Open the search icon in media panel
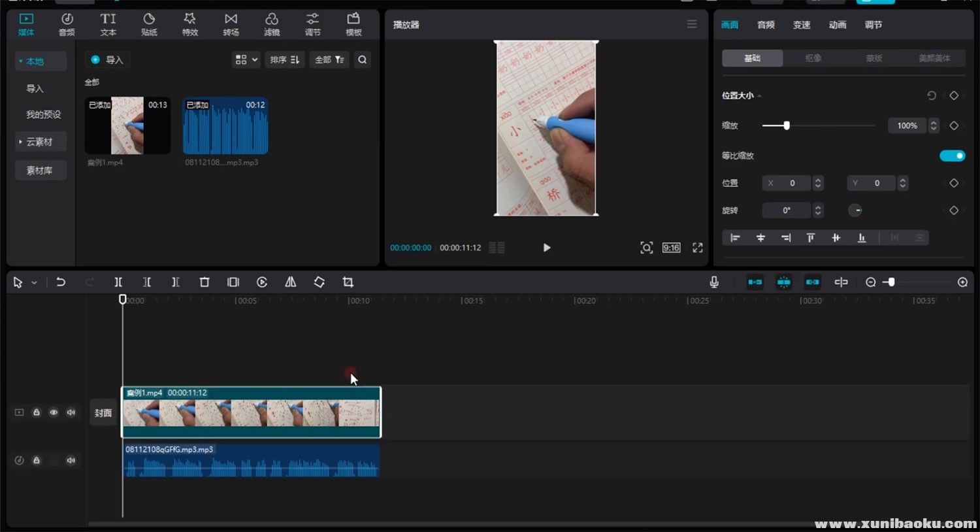The width and height of the screenshot is (980, 532). [x=363, y=59]
